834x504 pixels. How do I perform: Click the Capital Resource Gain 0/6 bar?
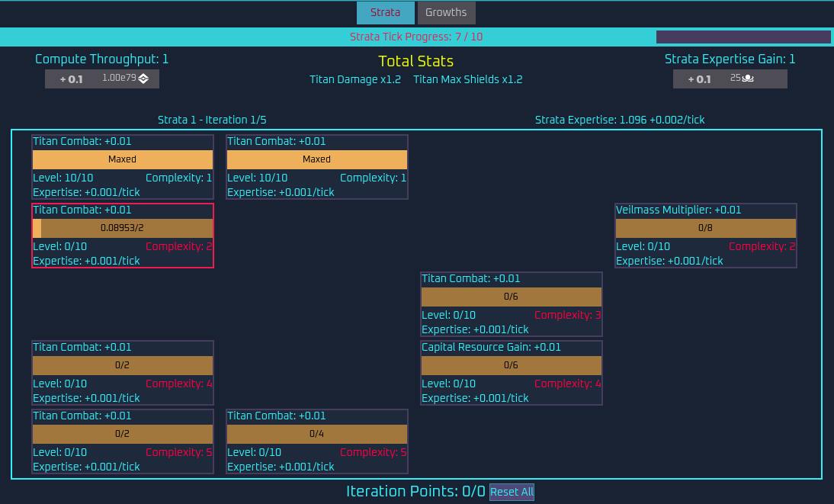coord(511,365)
